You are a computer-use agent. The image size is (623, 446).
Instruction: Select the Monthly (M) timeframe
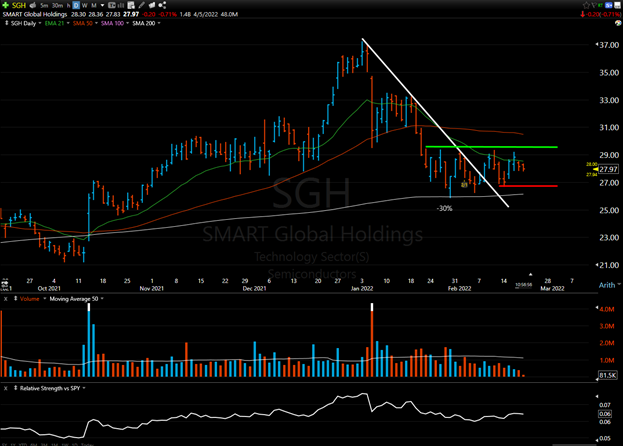[x=94, y=5]
